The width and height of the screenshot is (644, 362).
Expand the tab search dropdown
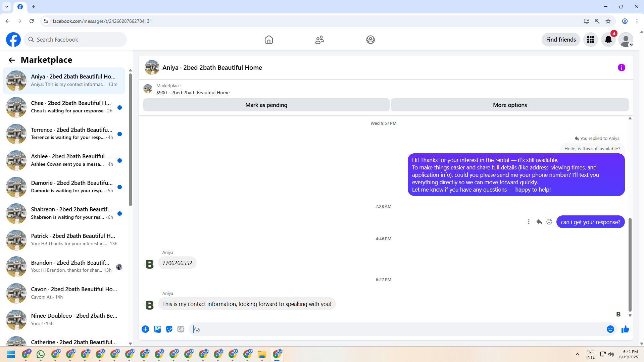coord(7,7)
